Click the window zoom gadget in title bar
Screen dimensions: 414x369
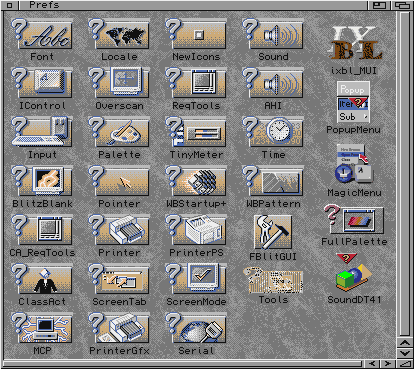coord(379,5)
